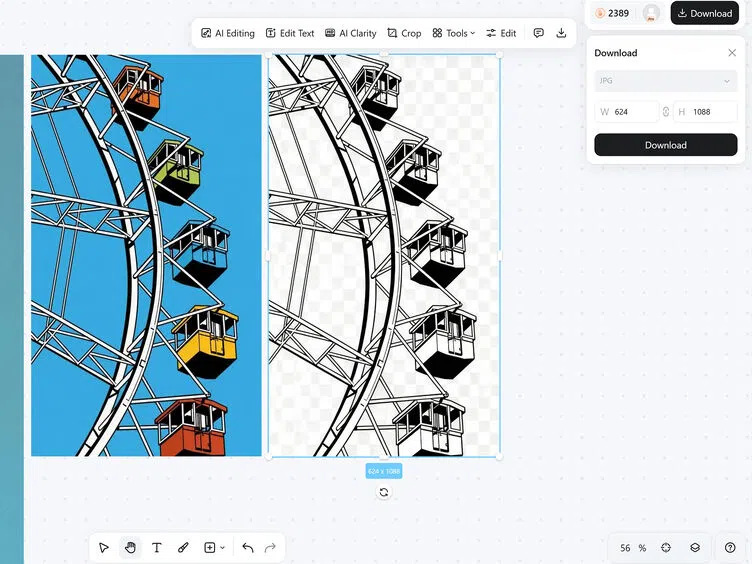
Task: Select the Crop toolbar option
Action: (x=404, y=33)
